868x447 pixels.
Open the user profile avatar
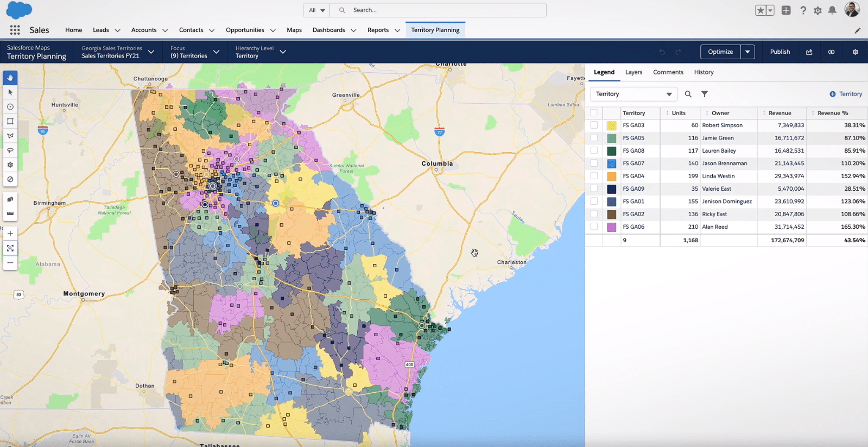click(x=852, y=9)
